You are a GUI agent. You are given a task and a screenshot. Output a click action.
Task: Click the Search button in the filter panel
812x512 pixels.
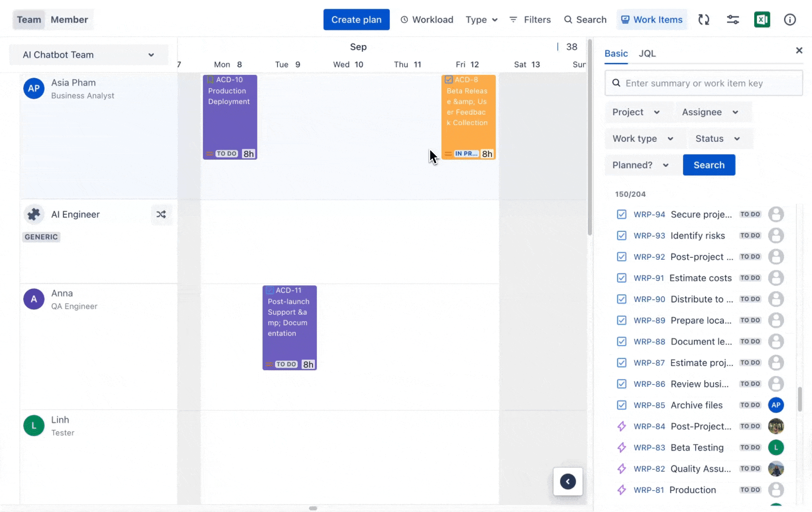(709, 165)
